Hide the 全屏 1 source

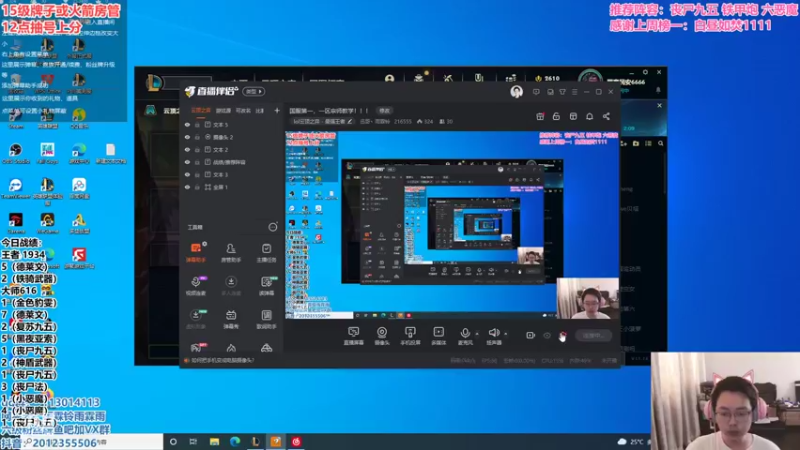(187, 187)
